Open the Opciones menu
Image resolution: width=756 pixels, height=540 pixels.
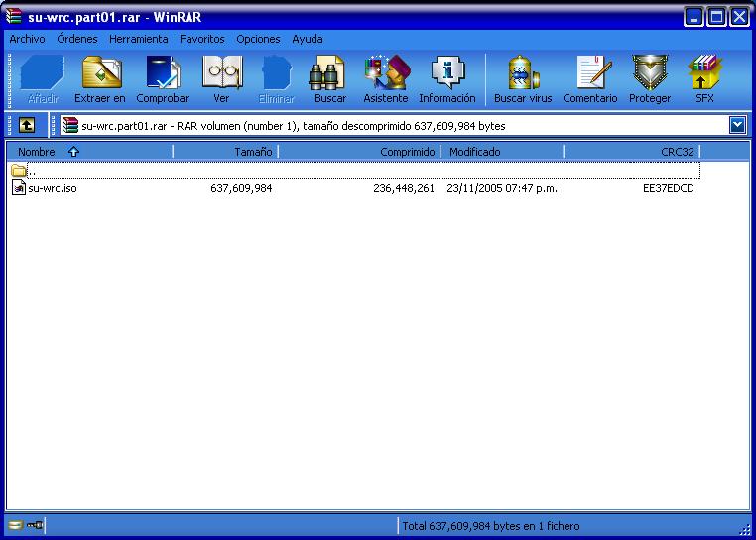click(258, 39)
